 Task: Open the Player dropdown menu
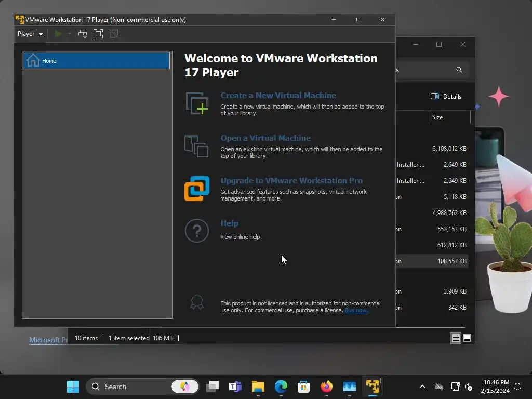tap(30, 34)
